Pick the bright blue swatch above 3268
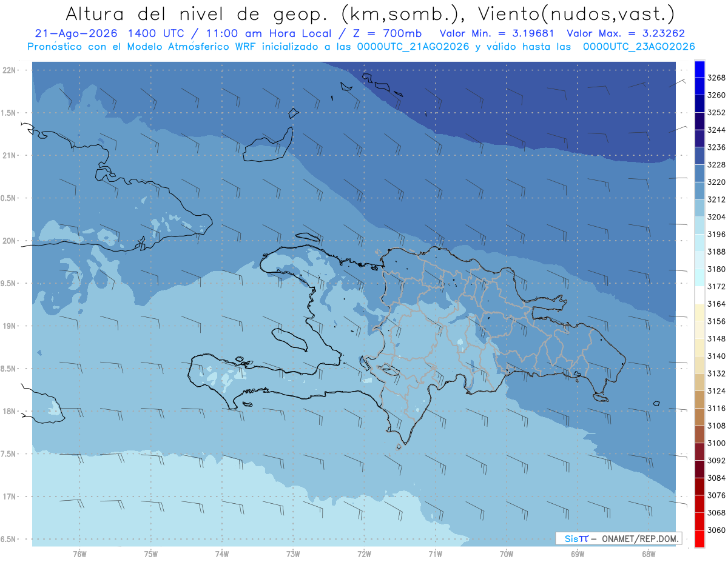The height and width of the screenshot is (562, 728). point(699,69)
